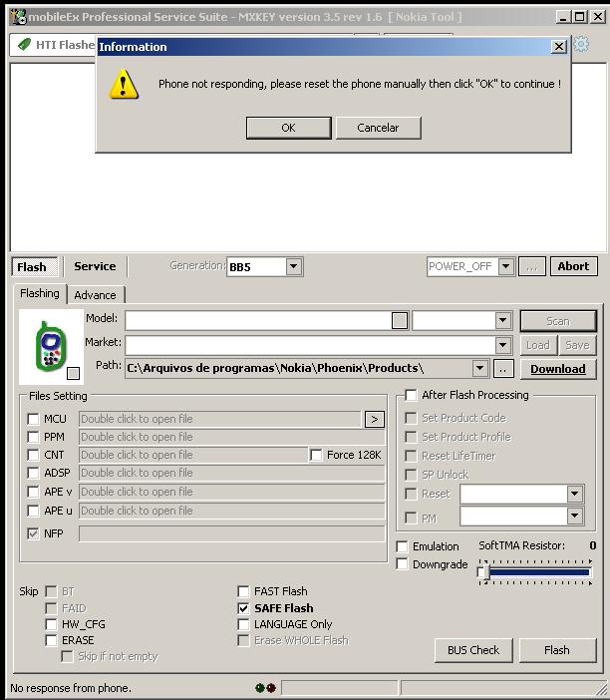Screen dimensions: 610x700
Task: Click the warning icon in Information dialog
Action: (124, 84)
